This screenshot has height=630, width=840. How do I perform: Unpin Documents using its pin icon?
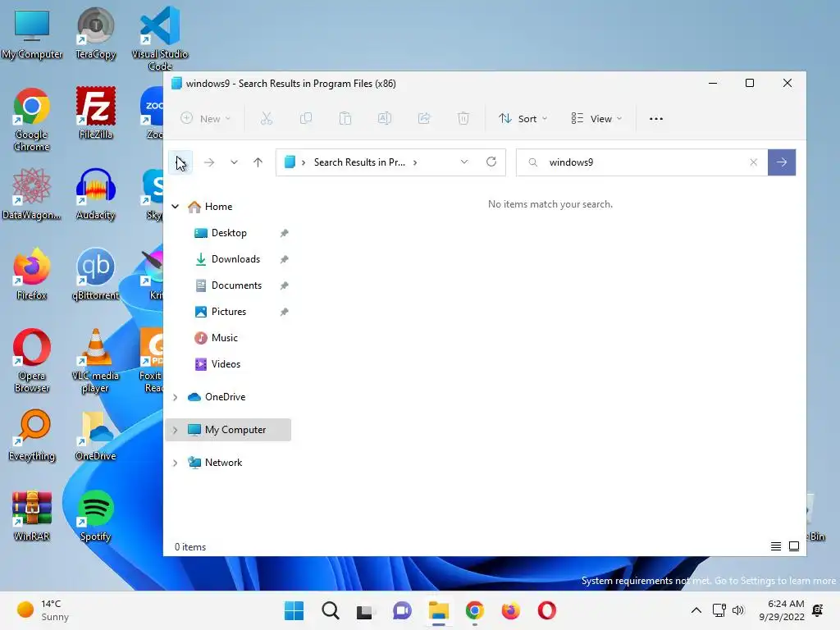tap(284, 285)
